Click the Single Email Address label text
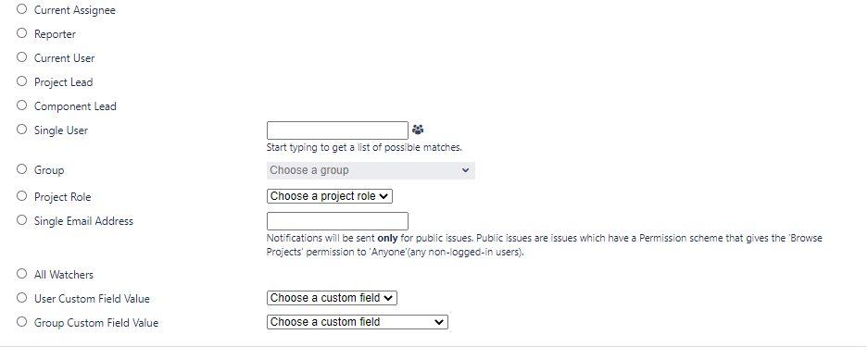The image size is (868, 347). click(x=83, y=221)
